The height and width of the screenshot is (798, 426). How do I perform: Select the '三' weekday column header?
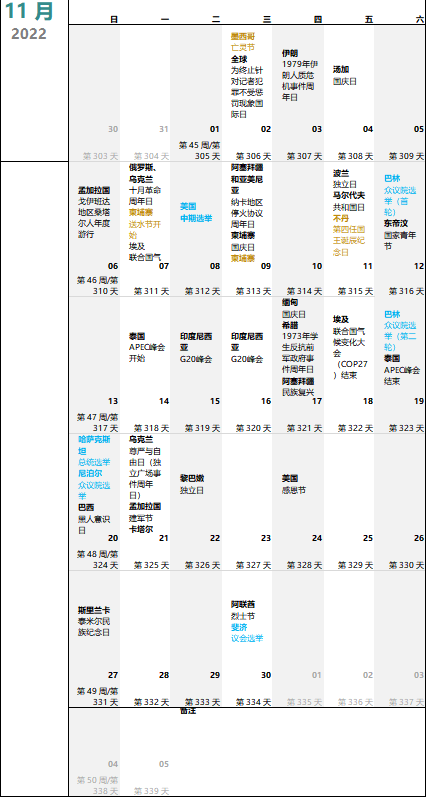coord(267,20)
